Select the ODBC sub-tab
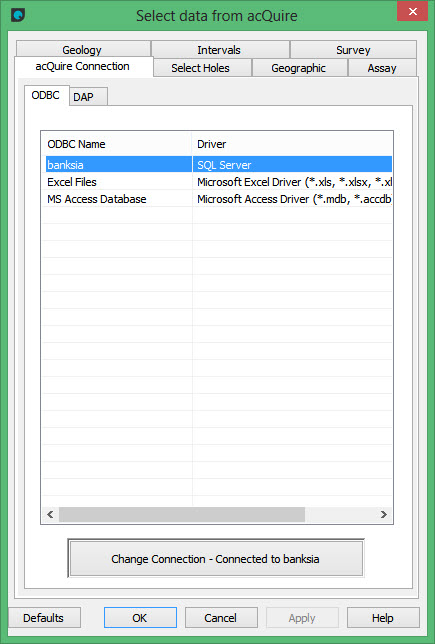This screenshot has width=435, height=644. [x=46, y=95]
